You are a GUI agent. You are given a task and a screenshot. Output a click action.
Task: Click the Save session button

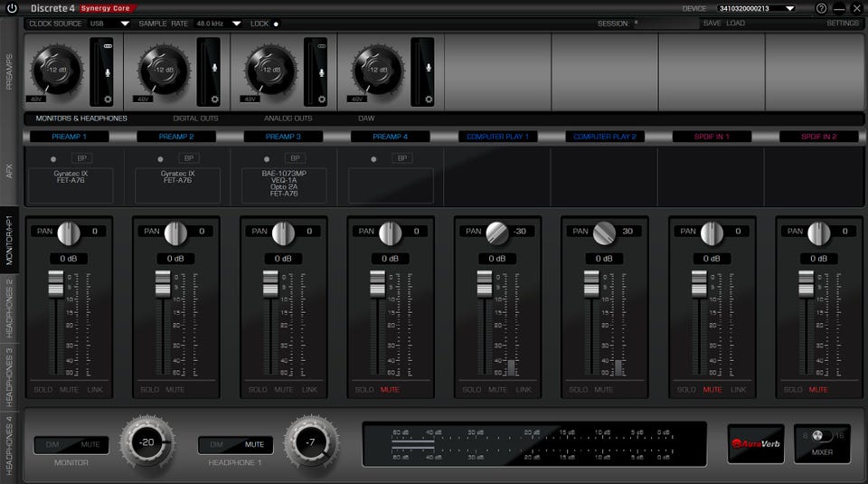click(x=712, y=24)
